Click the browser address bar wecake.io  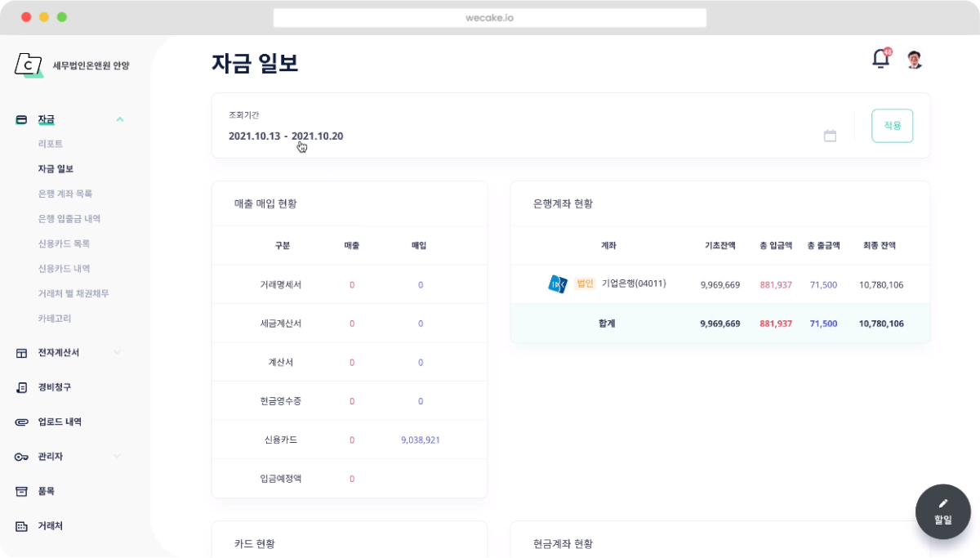pos(490,17)
